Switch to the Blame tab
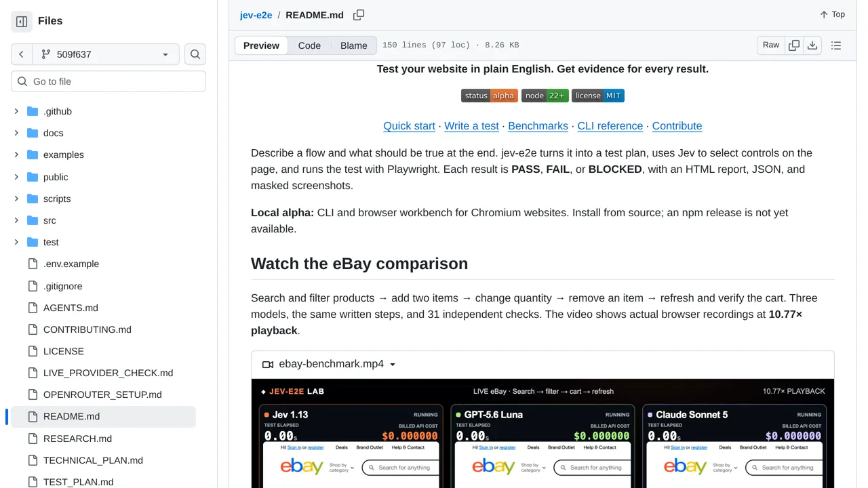The image size is (868, 488). (354, 45)
